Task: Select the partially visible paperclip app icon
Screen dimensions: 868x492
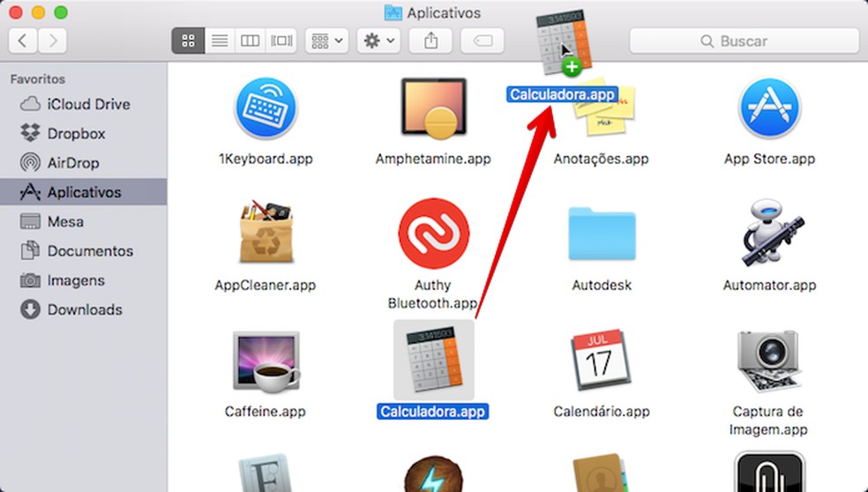Action: tap(769, 472)
